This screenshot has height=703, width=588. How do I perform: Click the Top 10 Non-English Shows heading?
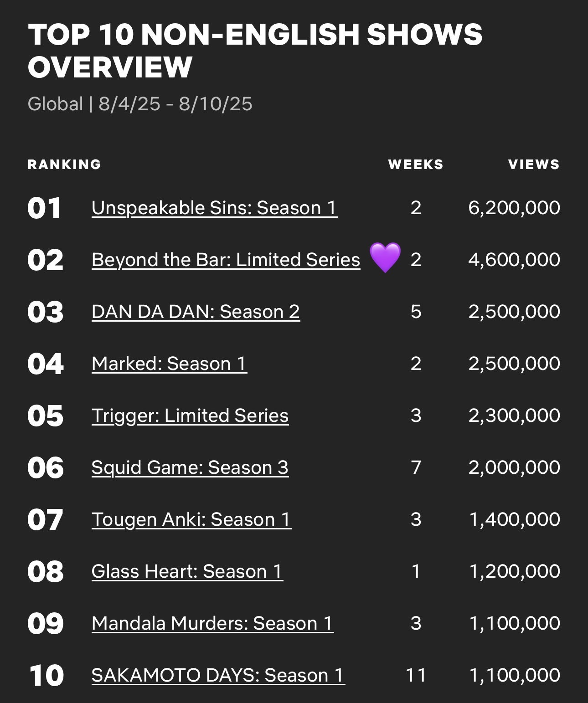tap(255, 51)
